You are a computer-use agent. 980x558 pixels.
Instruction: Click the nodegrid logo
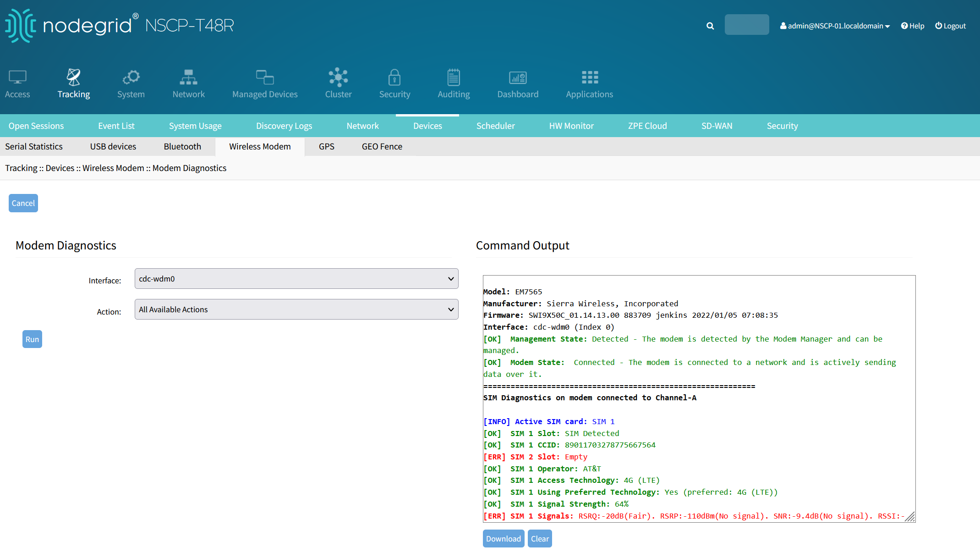point(71,25)
